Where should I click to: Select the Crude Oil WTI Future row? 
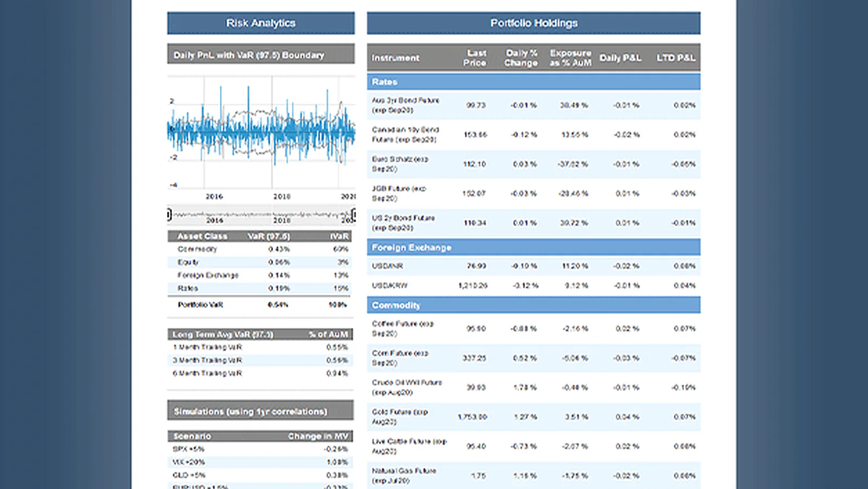click(x=534, y=388)
